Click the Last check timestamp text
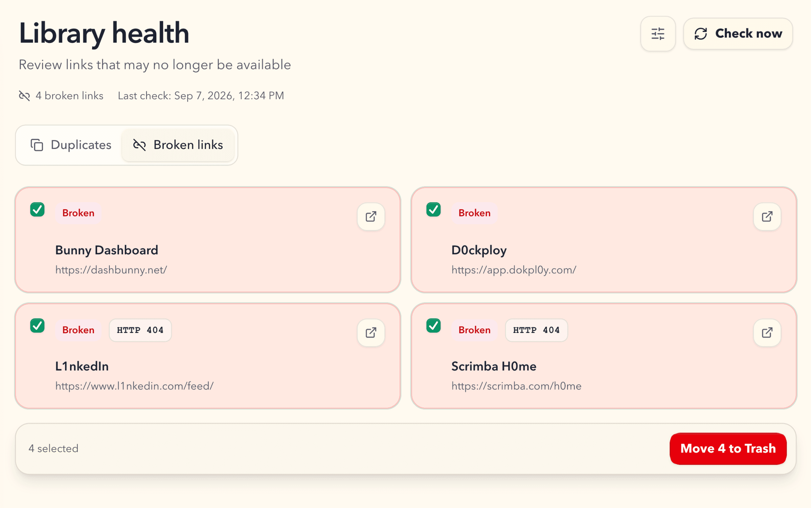This screenshot has width=812, height=508. [201, 96]
